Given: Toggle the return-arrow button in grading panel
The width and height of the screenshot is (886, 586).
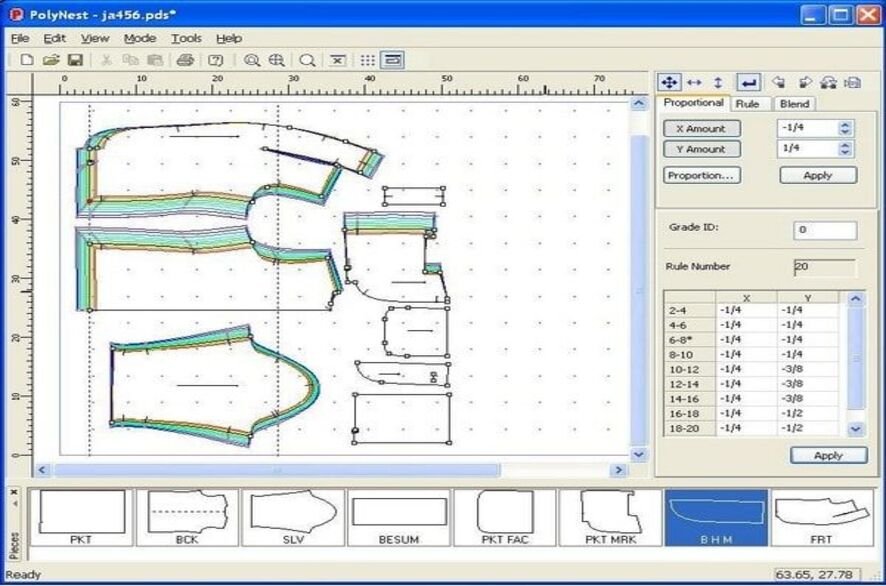Looking at the screenshot, I should (x=748, y=83).
